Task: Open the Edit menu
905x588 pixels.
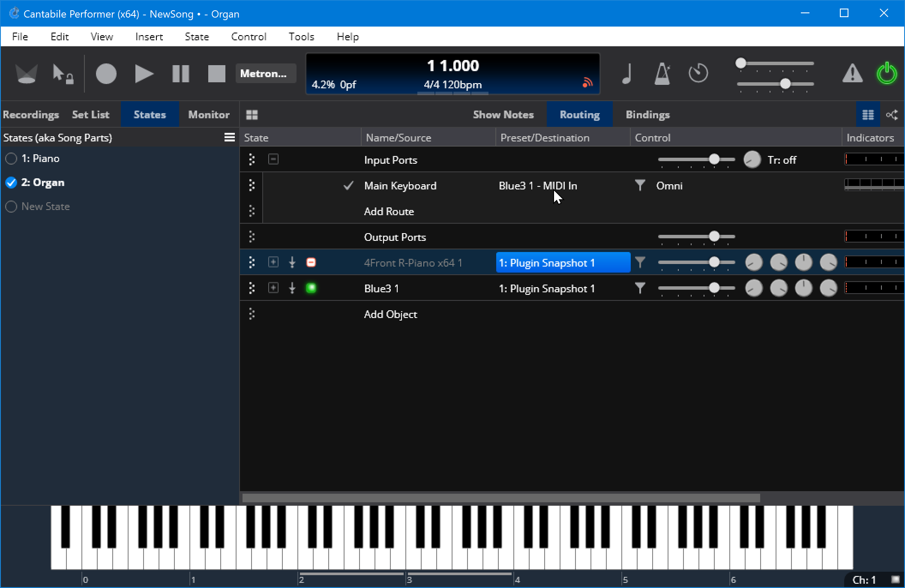Action: pos(60,36)
